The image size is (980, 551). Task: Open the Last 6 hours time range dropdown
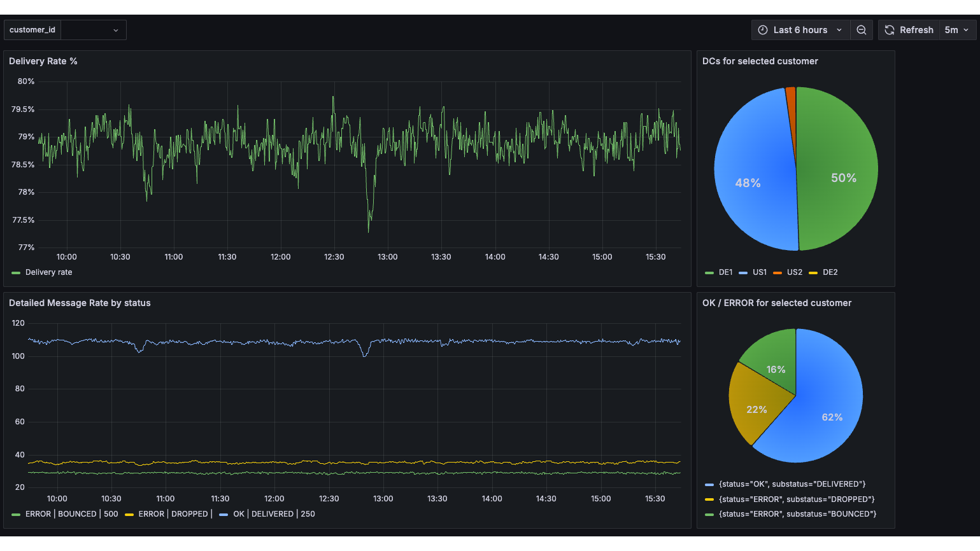(x=802, y=29)
